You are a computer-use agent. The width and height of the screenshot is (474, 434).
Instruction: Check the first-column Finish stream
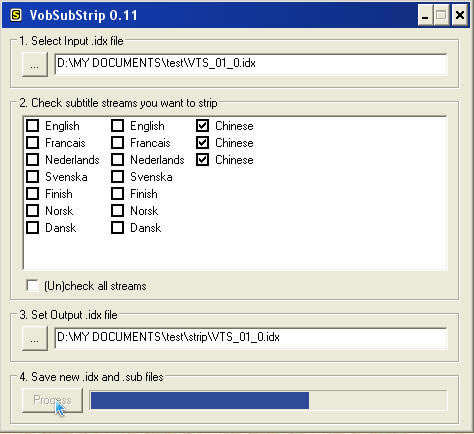pos(32,194)
